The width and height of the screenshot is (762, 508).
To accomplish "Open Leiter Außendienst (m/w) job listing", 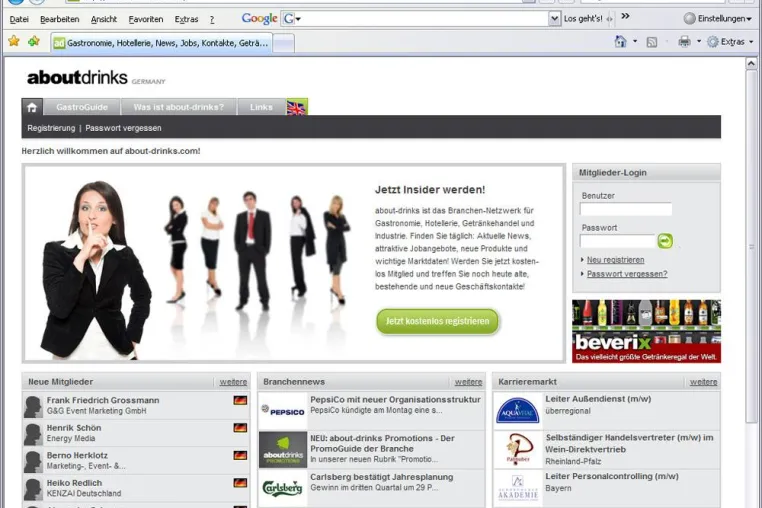I will [x=598, y=399].
